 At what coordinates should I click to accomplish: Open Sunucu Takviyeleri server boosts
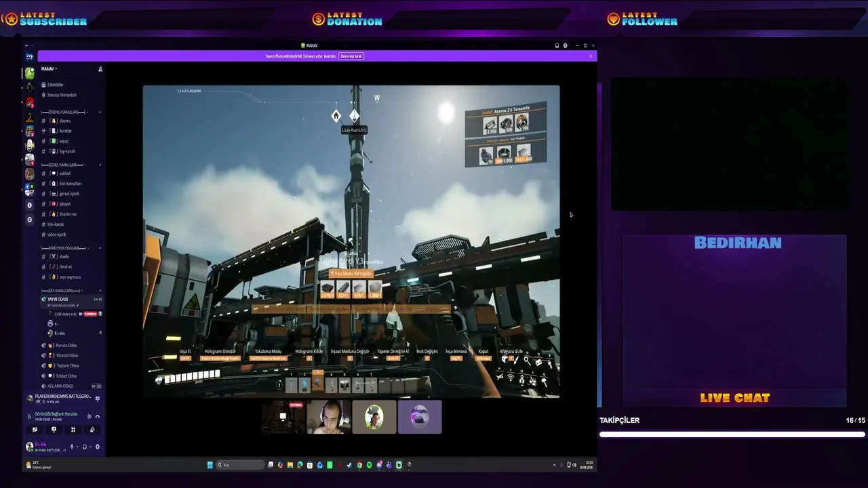pos(59,95)
